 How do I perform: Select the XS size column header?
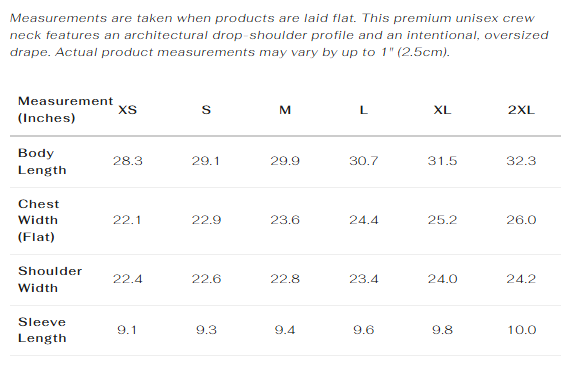pyautogui.click(x=127, y=110)
